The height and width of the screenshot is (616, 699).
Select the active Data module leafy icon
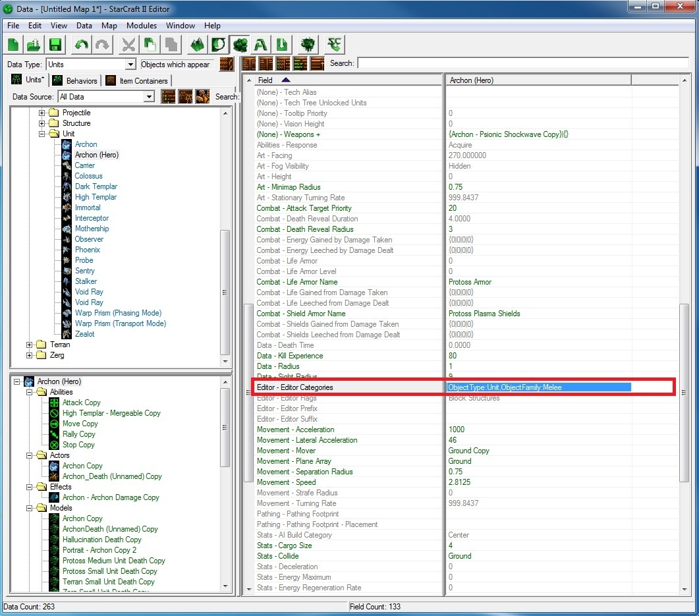(240, 45)
